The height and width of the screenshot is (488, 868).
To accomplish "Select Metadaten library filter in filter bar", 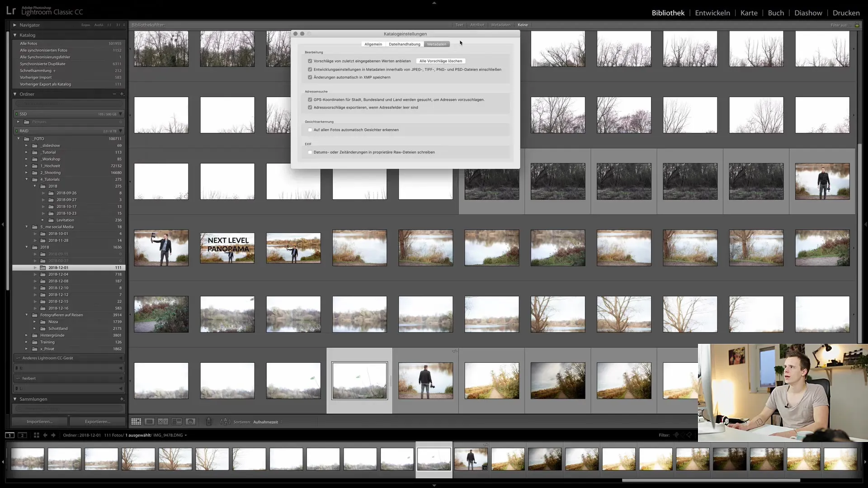I will click(x=501, y=25).
